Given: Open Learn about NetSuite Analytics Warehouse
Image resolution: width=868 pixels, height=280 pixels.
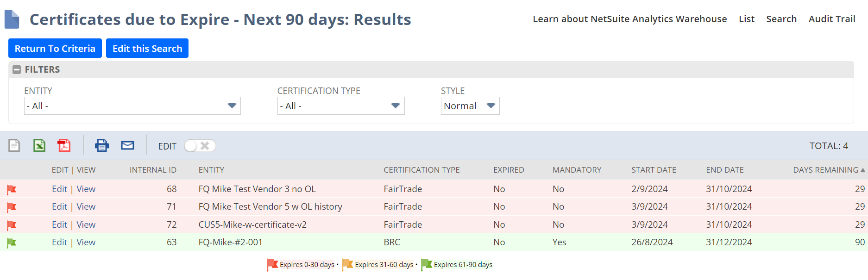Looking at the screenshot, I should pos(630,19).
